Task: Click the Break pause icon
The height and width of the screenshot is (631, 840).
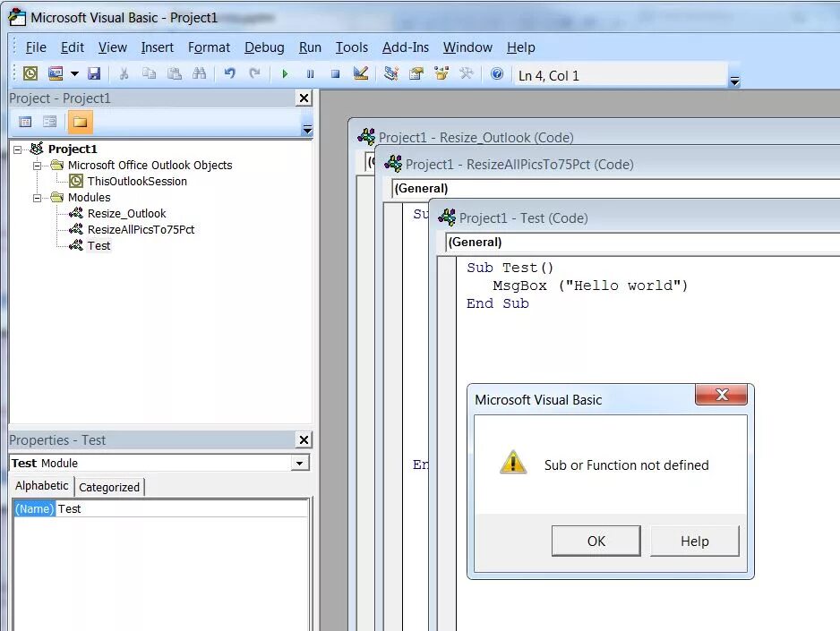Action: click(x=310, y=74)
